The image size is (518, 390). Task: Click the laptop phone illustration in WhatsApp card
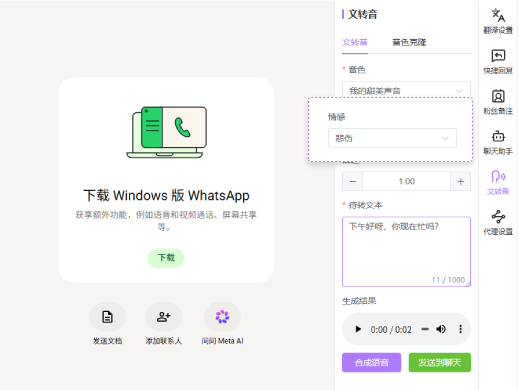[x=166, y=132]
